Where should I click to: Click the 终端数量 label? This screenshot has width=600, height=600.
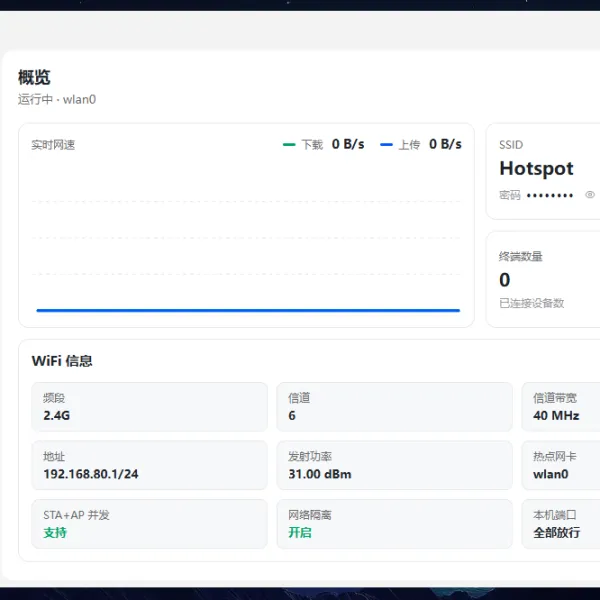coord(520,256)
